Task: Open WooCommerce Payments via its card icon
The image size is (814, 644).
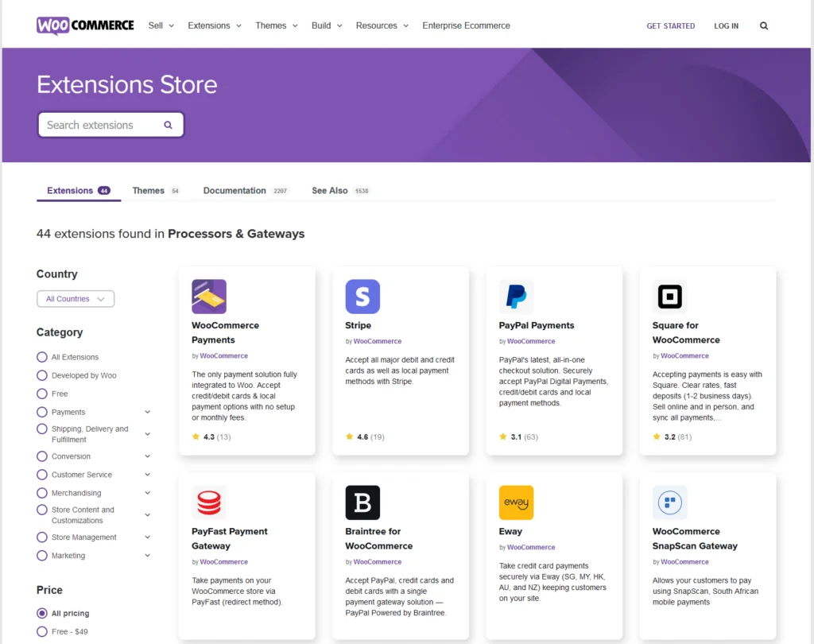Action: (x=208, y=296)
